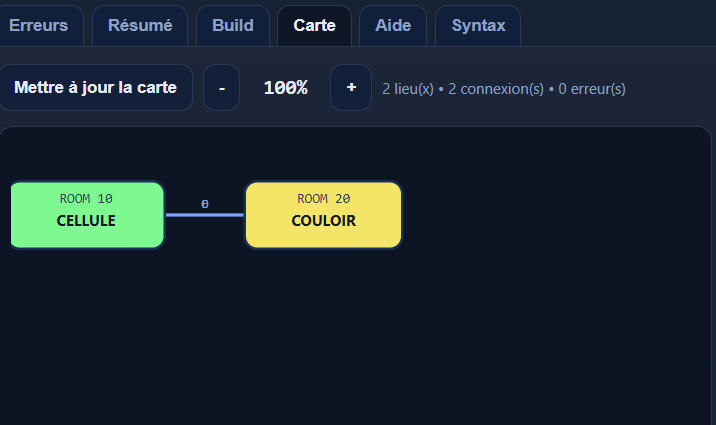This screenshot has width=716, height=425.
Task: Zoom in with the plus button
Action: pyautogui.click(x=351, y=88)
